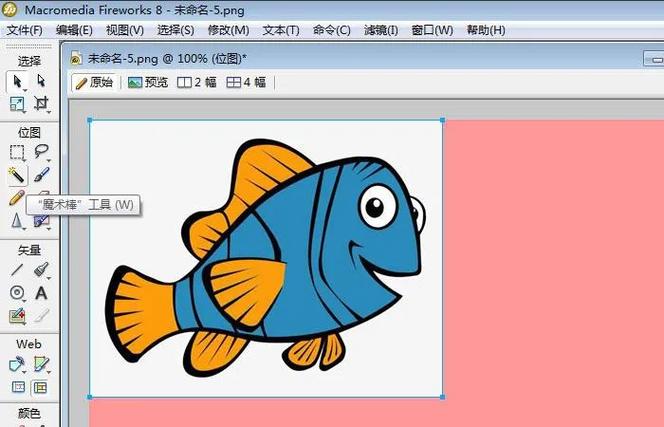
Task: Toggle the show slices and hotspots button
Action: tap(42, 387)
